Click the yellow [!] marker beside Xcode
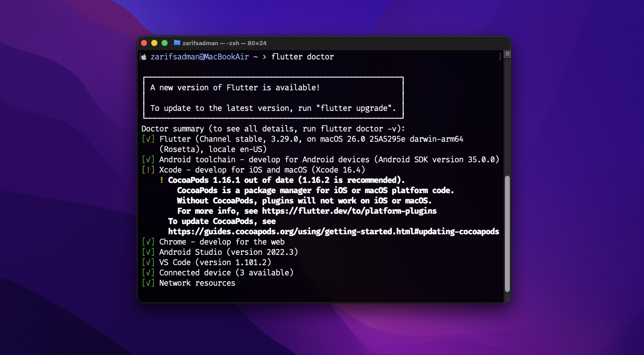This screenshot has width=644, height=355. pyautogui.click(x=148, y=170)
